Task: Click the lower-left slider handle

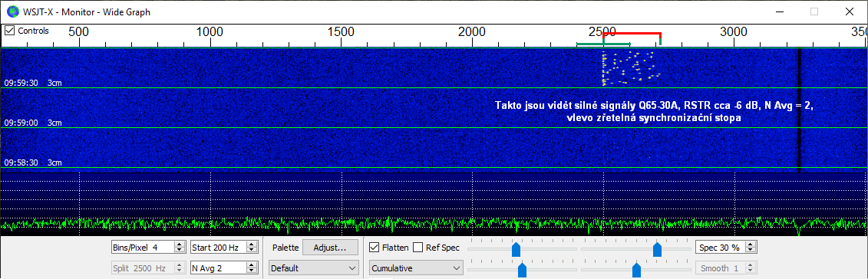Action: (x=521, y=270)
